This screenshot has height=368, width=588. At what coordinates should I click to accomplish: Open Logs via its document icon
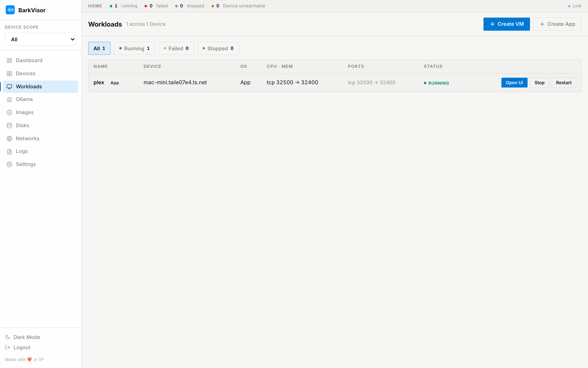[x=9, y=152]
